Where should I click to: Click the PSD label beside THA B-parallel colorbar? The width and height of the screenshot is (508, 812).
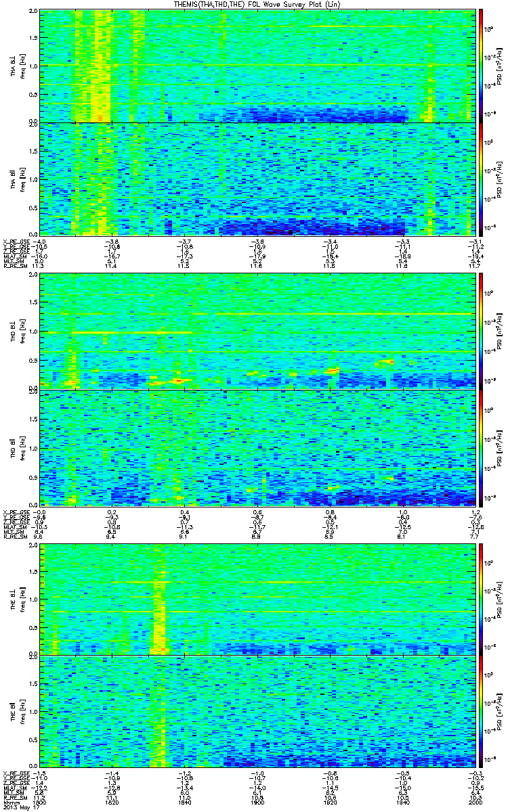pos(498,179)
